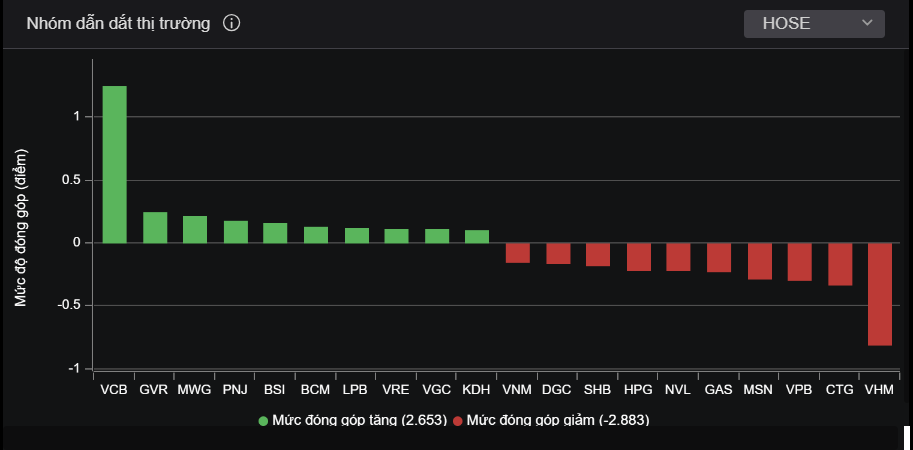Click the Nhóm dẫn dắt thị trường title
Viewport: 913px width, 450px height.
click(118, 24)
